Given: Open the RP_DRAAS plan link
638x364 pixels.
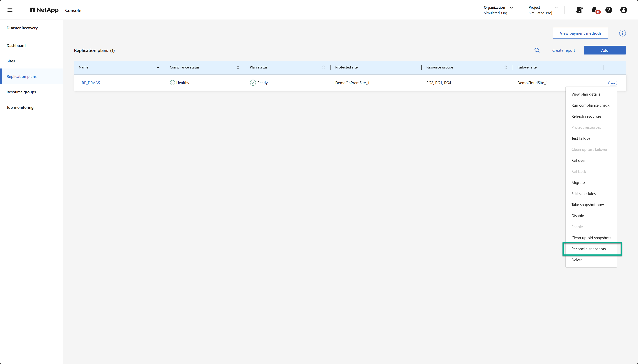Looking at the screenshot, I should coord(91,83).
